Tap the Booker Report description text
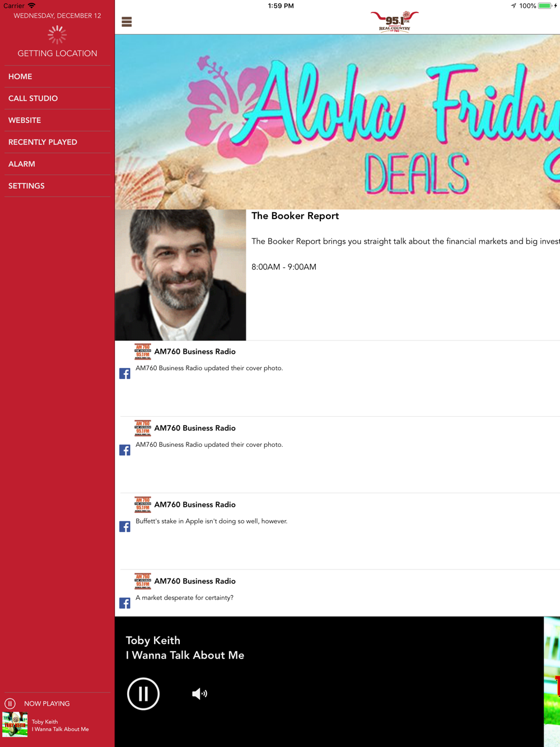The height and width of the screenshot is (747, 560). [x=405, y=241]
